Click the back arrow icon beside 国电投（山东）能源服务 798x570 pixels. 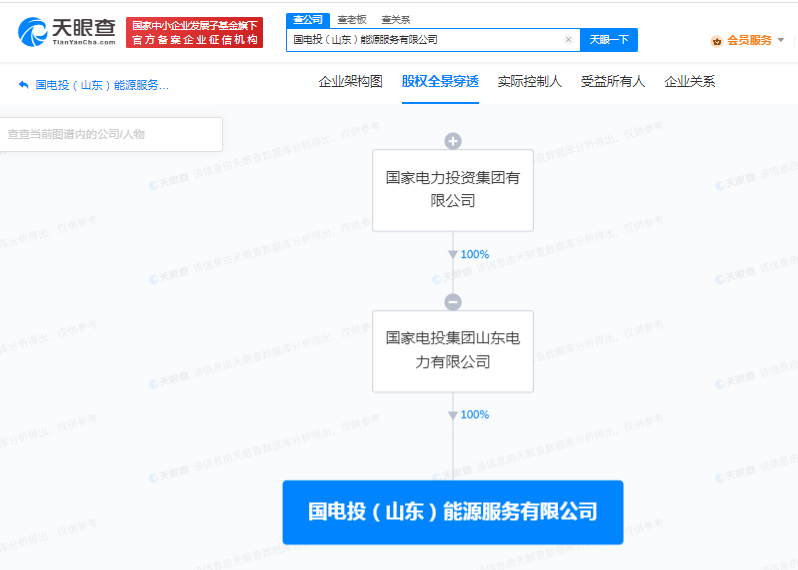pos(23,84)
